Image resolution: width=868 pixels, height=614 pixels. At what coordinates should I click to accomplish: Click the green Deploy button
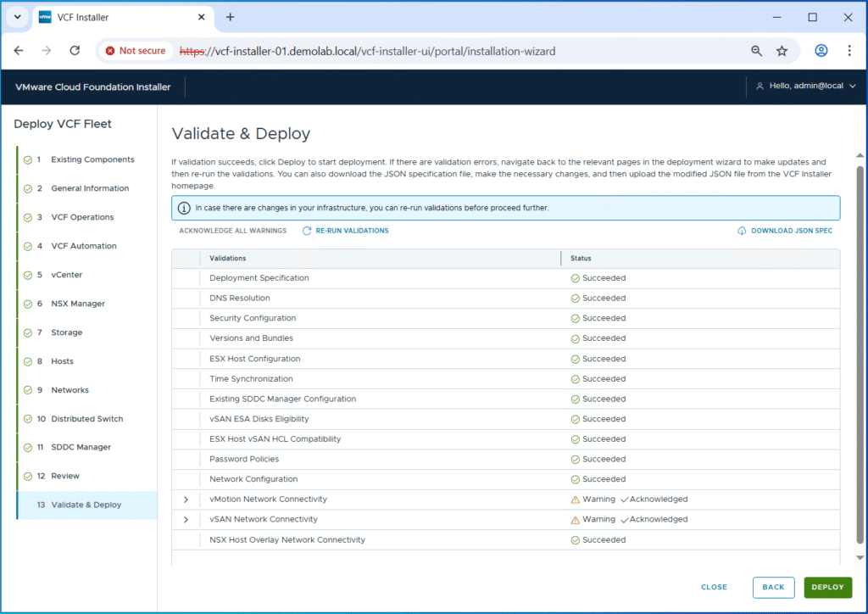(x=827, y=587)
